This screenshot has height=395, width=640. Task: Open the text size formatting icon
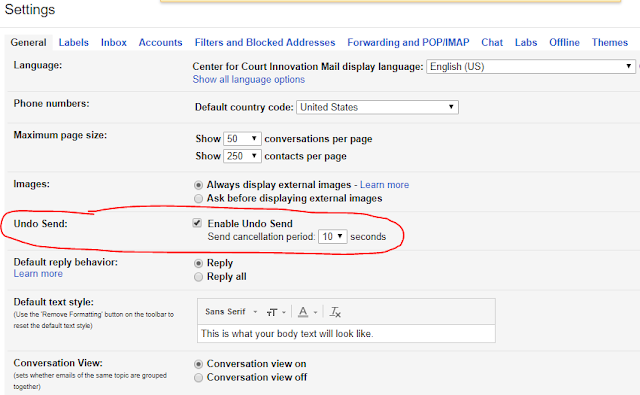coord(276,312)
